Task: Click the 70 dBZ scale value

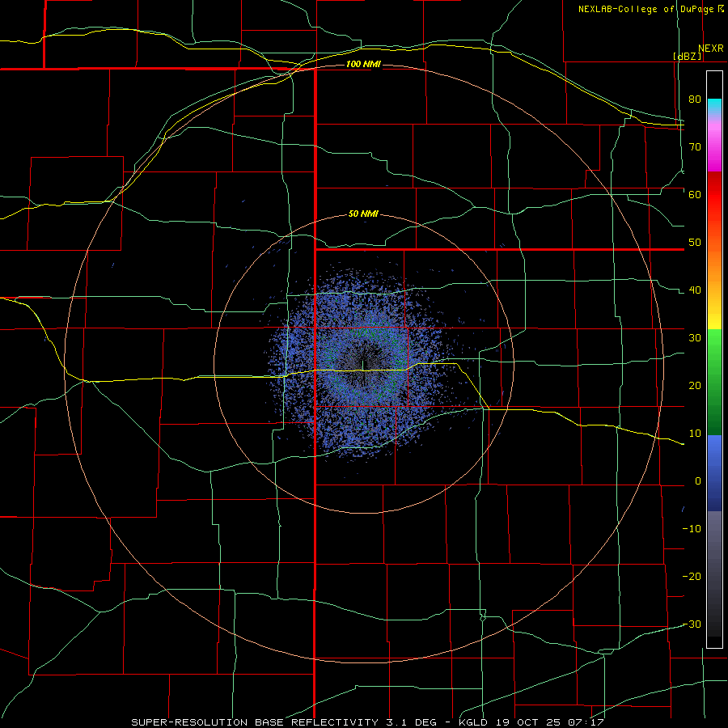Action: click(695, 147)
